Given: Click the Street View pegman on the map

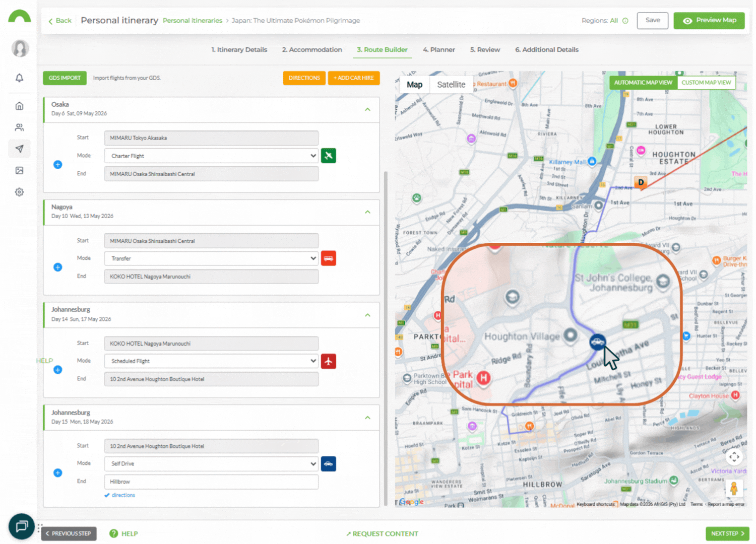Looking at the screenshot, I should [x=734, y=488].
